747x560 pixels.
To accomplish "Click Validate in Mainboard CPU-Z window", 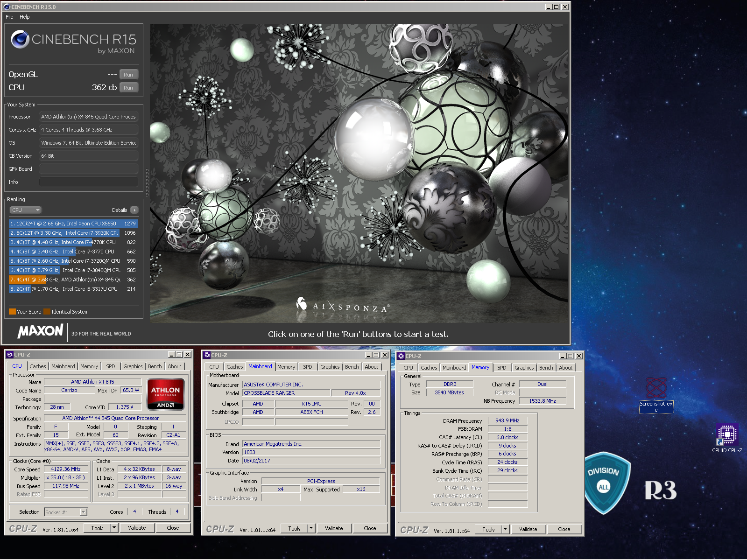I will (334, 528).
